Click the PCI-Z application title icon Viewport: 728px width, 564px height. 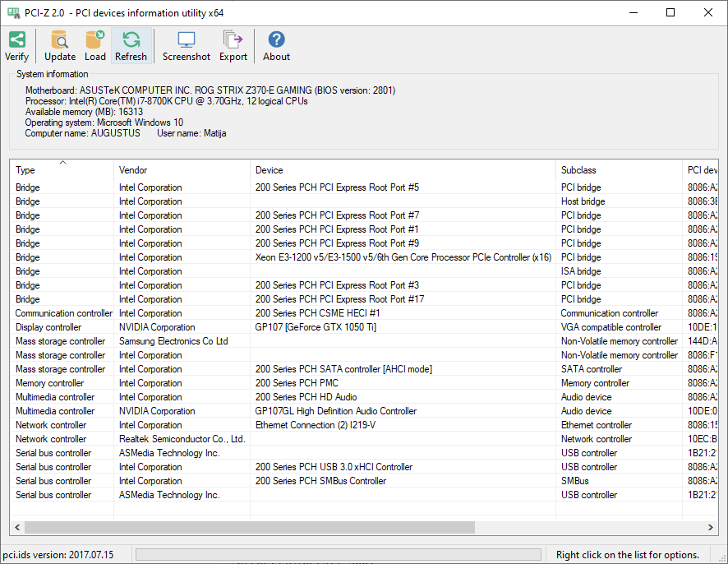[x=13, y=13]
